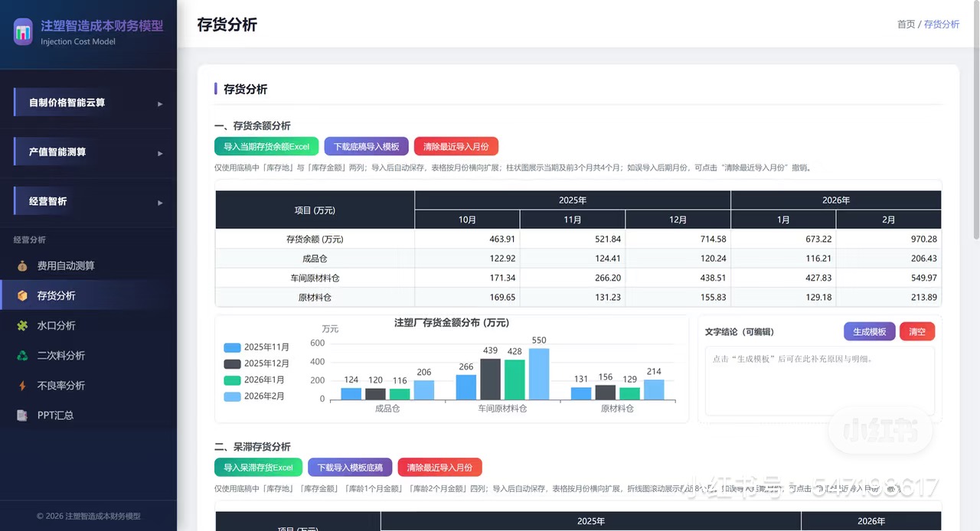Click the lightning icon for 不良率分析
The image size is (980, 531).
(22, 385)
